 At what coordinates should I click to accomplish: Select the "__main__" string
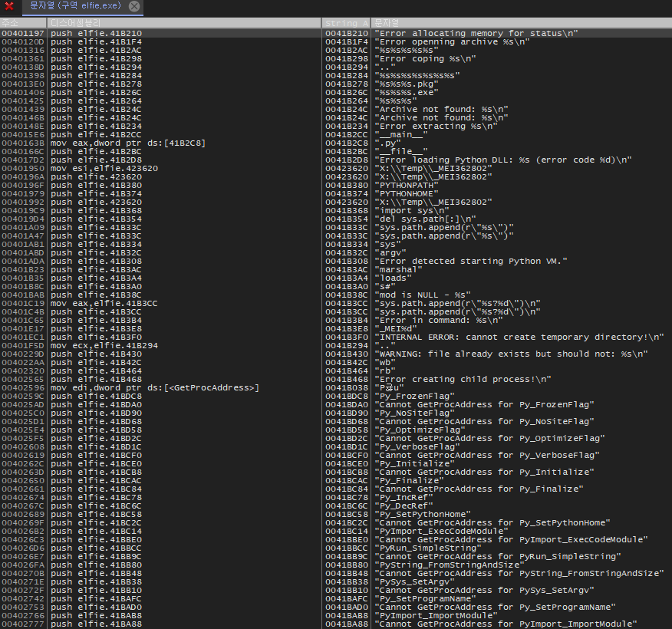[401, 134]
